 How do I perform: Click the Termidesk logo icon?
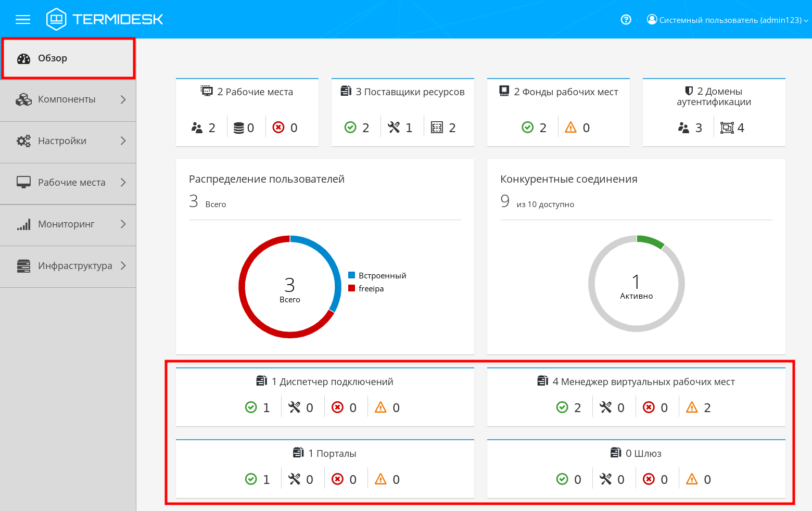click(56, 19)
